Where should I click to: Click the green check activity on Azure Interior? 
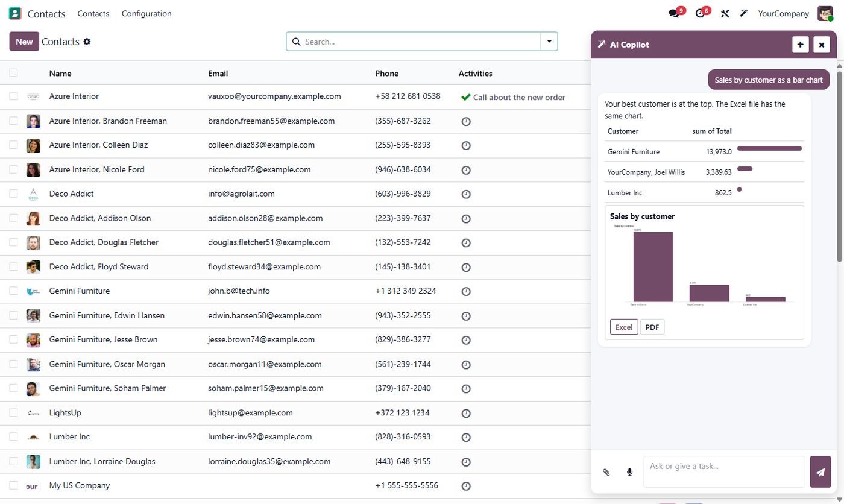[x=465, y=97]
